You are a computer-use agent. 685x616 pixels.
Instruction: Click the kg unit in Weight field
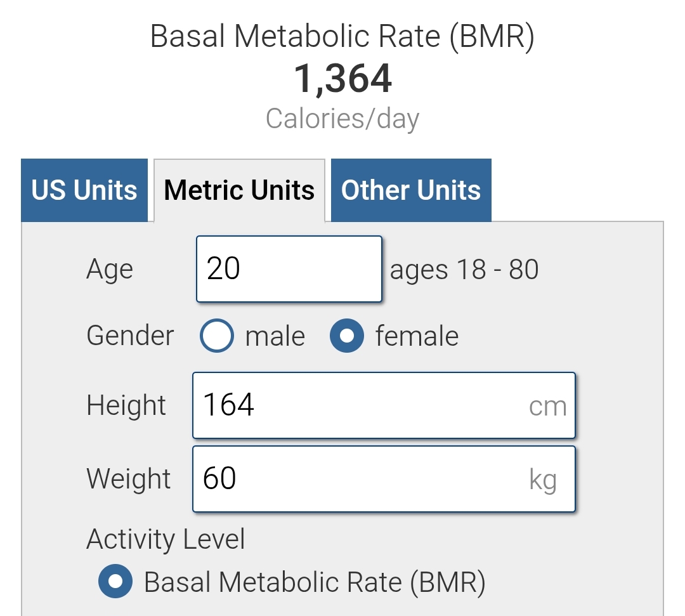[x=543, y=480]
